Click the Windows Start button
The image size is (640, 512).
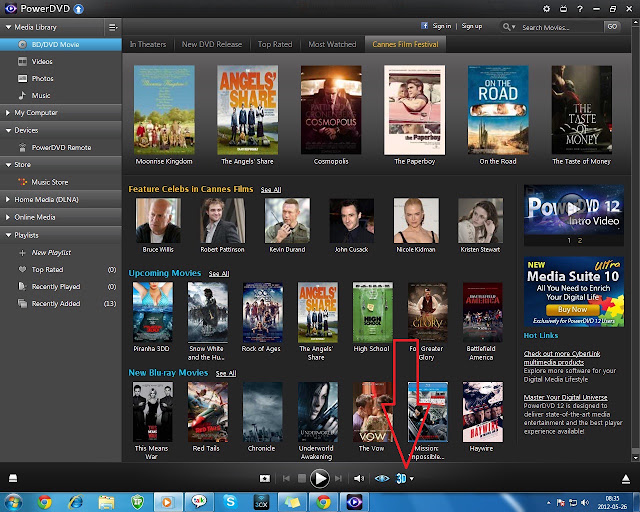(x=13, y=502)
